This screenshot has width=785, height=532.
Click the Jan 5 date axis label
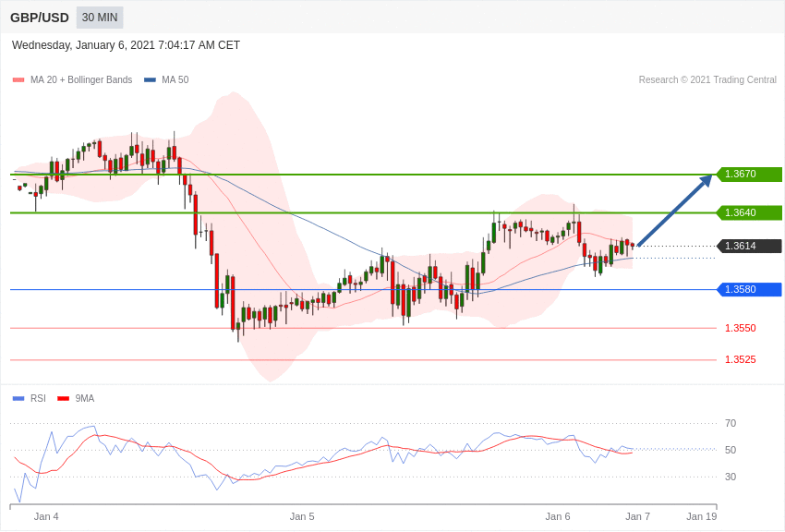pos(302,516)
